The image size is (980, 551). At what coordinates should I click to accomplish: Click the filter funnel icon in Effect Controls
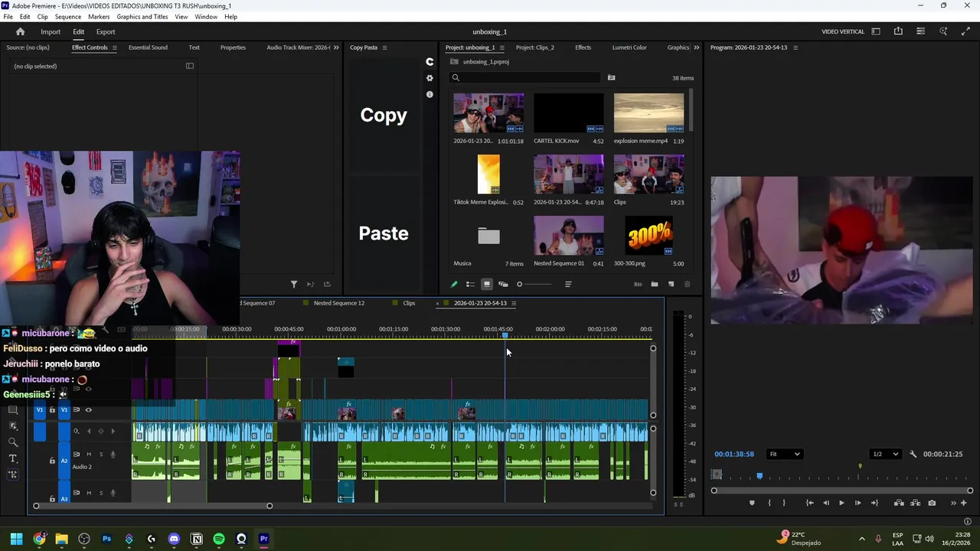point(294,284)
